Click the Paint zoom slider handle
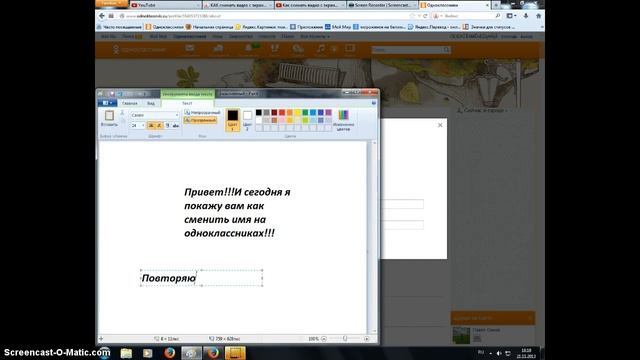Viewport: 640px width, 360px height. 345,339
